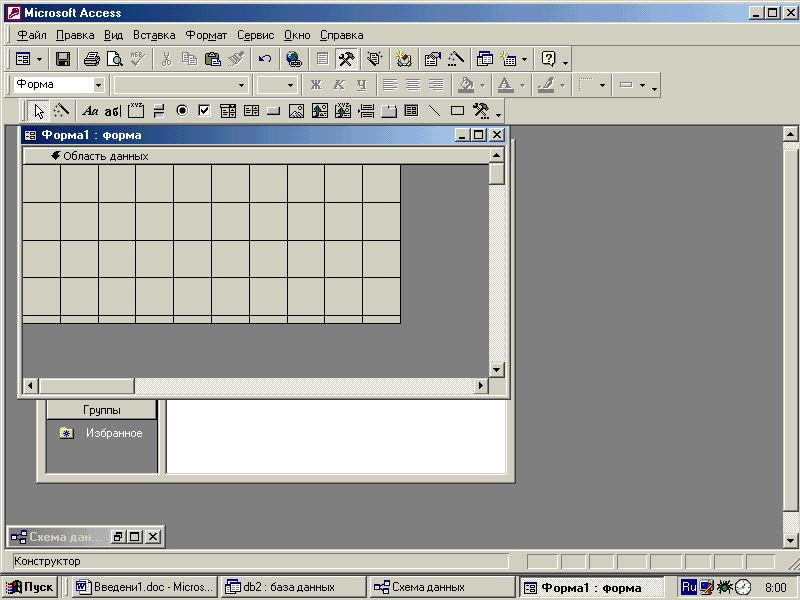
Task: Switch to Введени1.doc taskbar button
Action: (144, 587)
